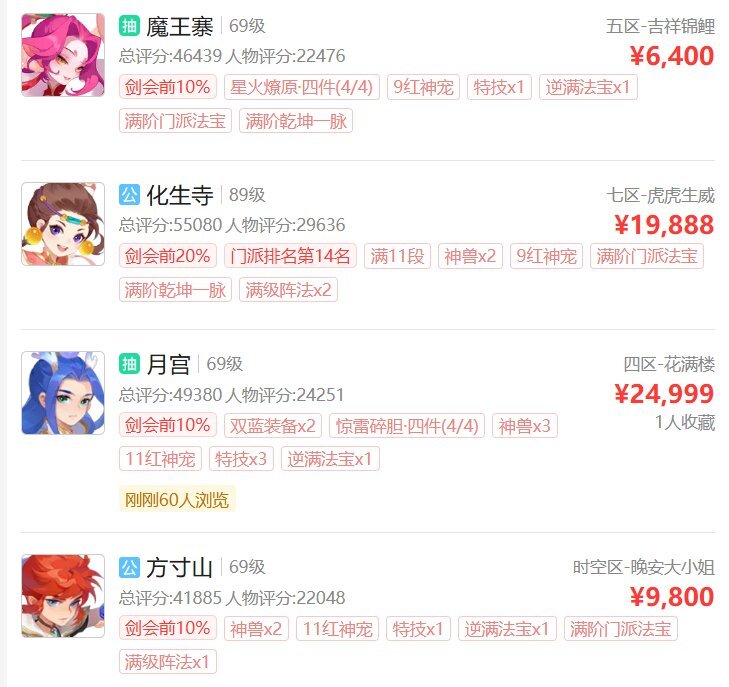Click the 星火燎原·四件(4/4) tag

(302, 87)
